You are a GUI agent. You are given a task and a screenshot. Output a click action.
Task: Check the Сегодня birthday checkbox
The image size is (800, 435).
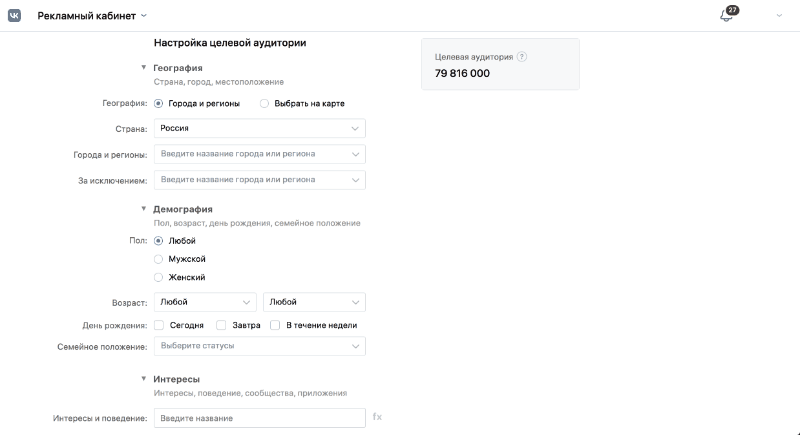click(159, 325)
